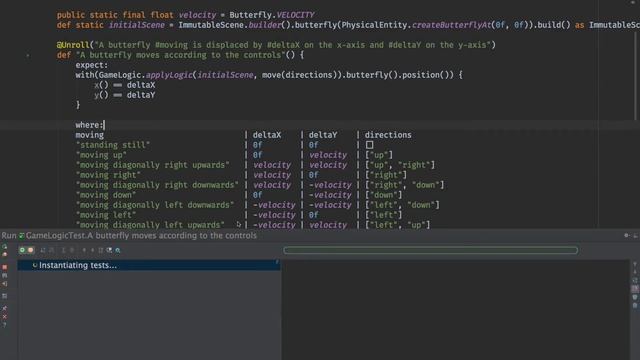This screenshot has height=360, width=640.
Task: Click the "moving left" string
Action: tap(106, 215)
